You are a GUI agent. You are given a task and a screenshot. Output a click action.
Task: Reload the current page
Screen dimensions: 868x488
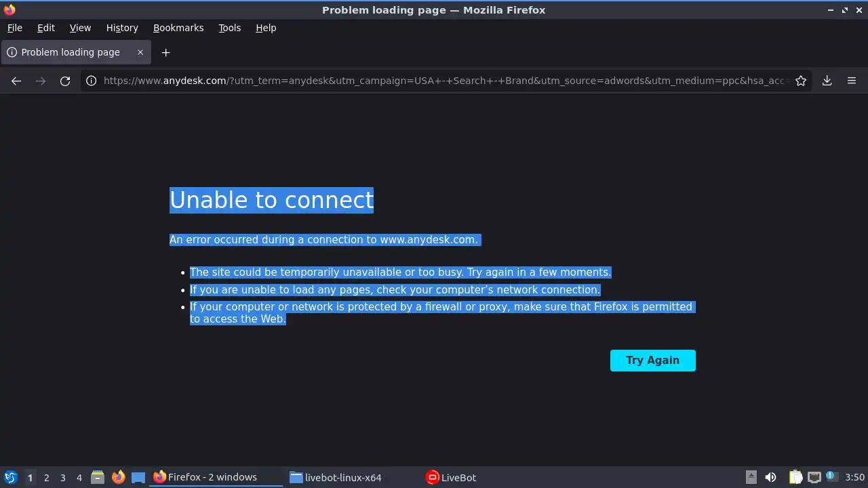(65, 81)
